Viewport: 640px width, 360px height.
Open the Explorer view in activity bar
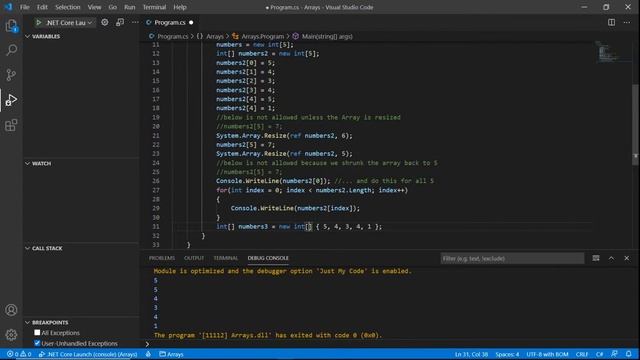11,25
